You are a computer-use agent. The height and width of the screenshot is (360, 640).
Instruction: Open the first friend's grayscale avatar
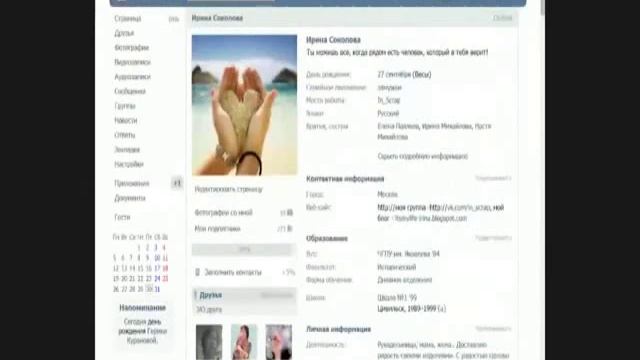pyautogui.click(x=209, y=342)
